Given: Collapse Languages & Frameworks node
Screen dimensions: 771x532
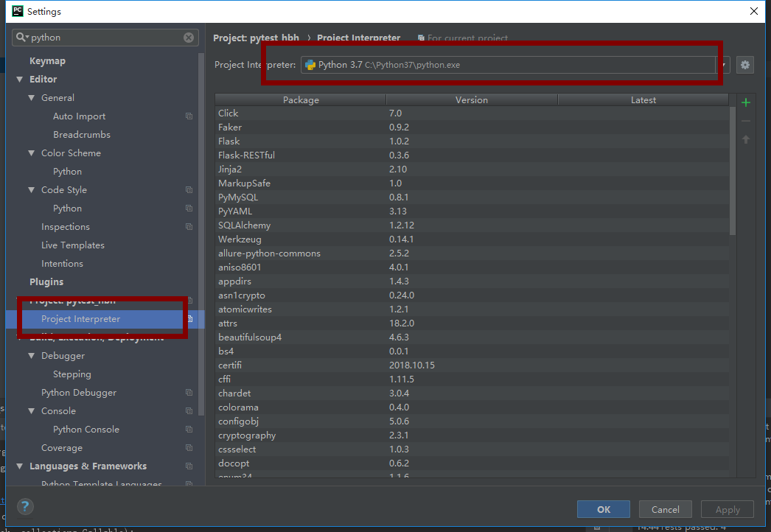Looking at the screenshot, I should [20, 466].
